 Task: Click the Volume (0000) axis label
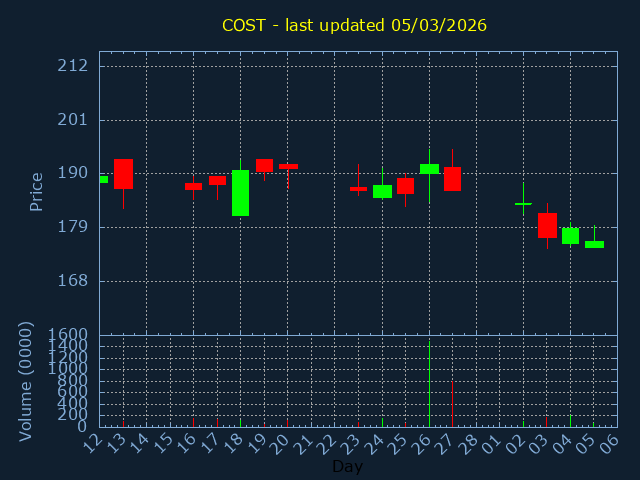coord(27,381)
